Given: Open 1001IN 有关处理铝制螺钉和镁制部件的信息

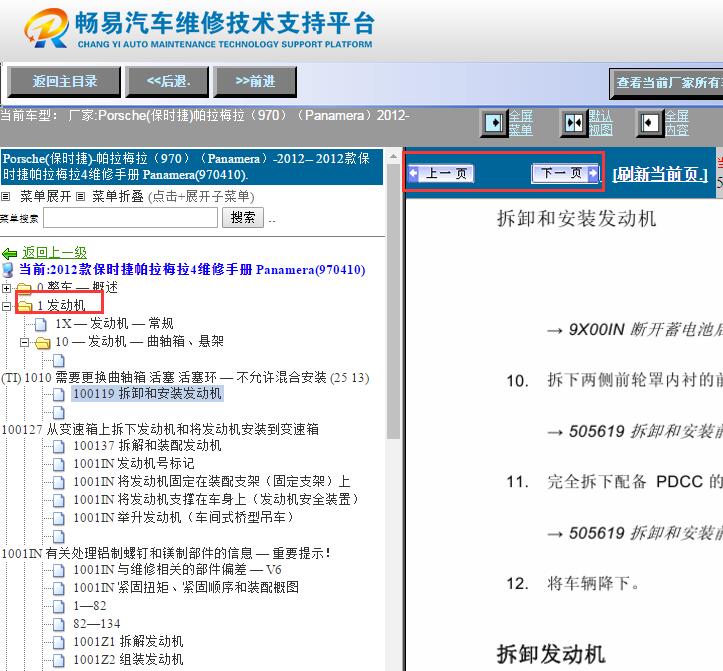Looking at the screenshot, I should [166, 553].
